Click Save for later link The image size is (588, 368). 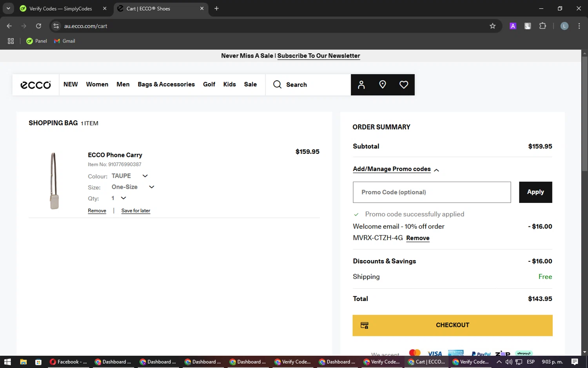click(x=136, y=211)
